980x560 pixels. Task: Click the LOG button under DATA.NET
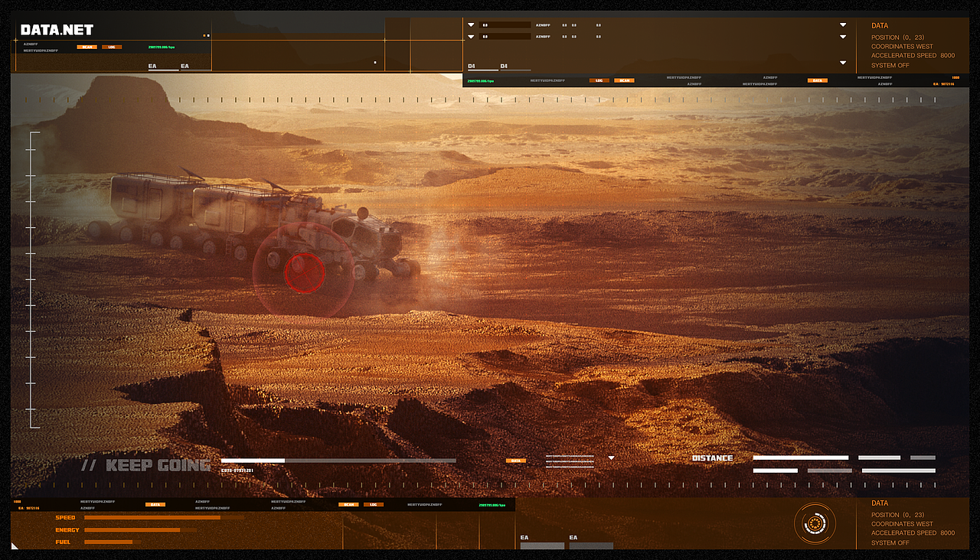coord(112,47)
